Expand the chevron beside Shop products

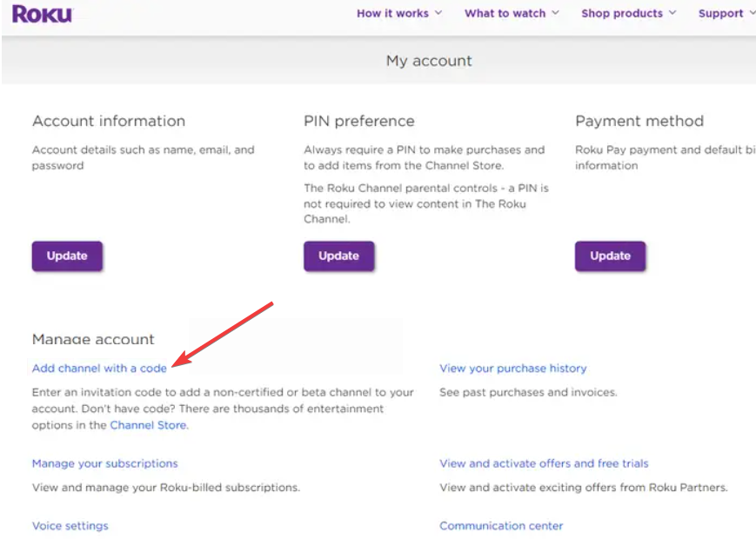coord(672,13)
